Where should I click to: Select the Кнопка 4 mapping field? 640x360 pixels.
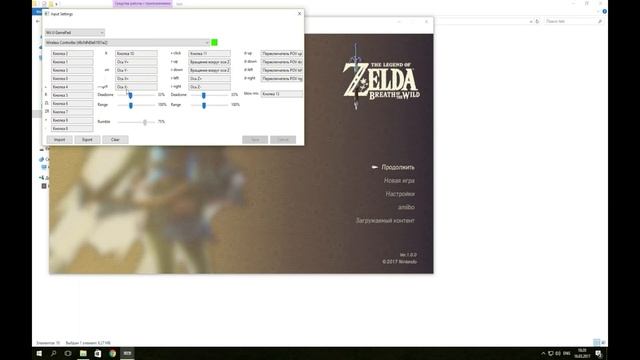pos(72,87)
